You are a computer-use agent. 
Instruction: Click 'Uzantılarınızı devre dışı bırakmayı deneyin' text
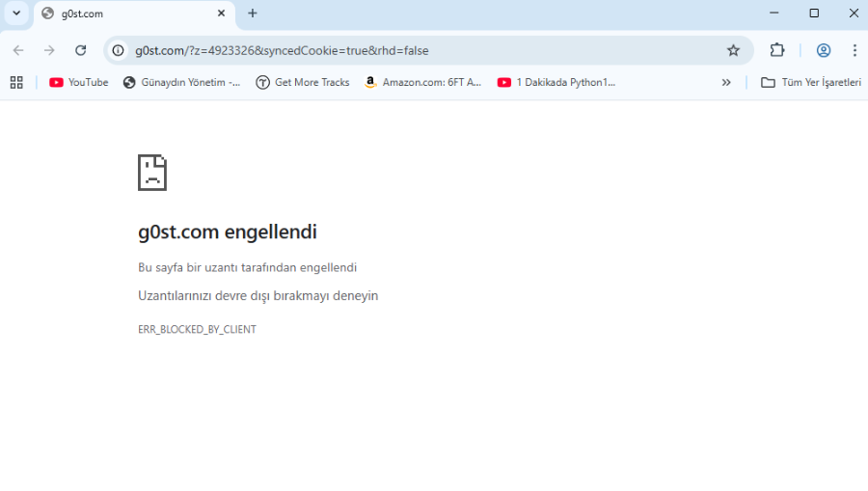coord(258,295)
